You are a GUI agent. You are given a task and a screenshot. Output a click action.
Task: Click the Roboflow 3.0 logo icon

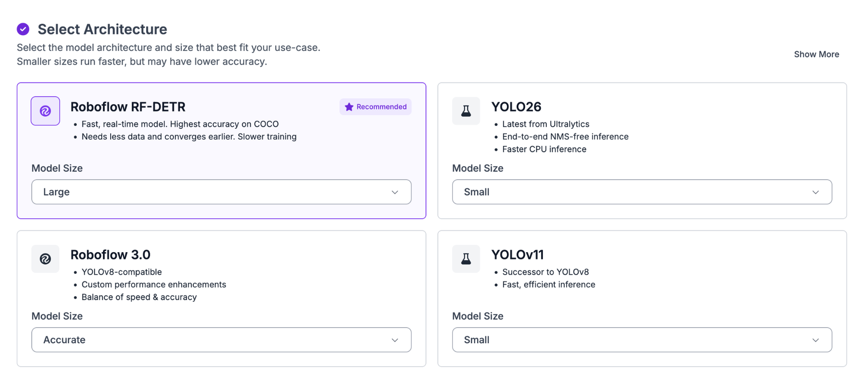[x=45, y=259]
